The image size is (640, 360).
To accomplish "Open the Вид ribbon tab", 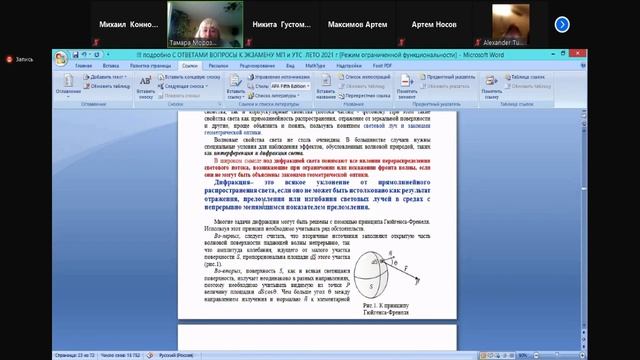I will (x=290, y=66).
